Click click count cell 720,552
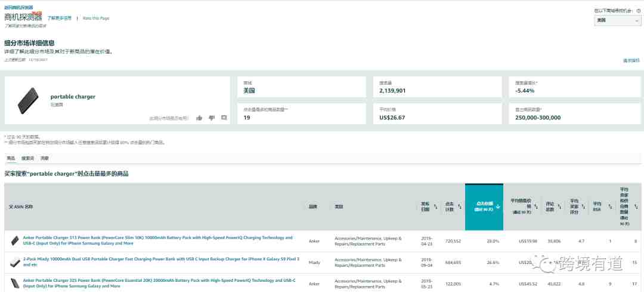This screenshot has width=644, height=292. pos(453,241)
